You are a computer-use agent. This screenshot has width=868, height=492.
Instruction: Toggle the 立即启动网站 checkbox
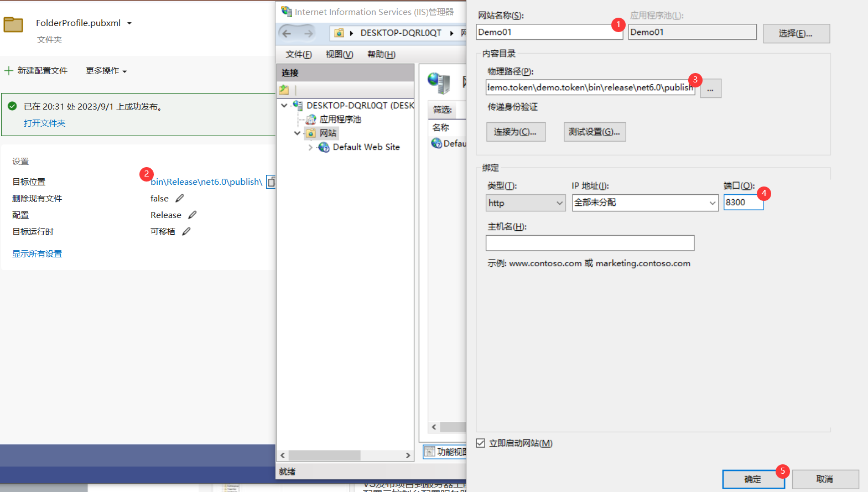481,443
